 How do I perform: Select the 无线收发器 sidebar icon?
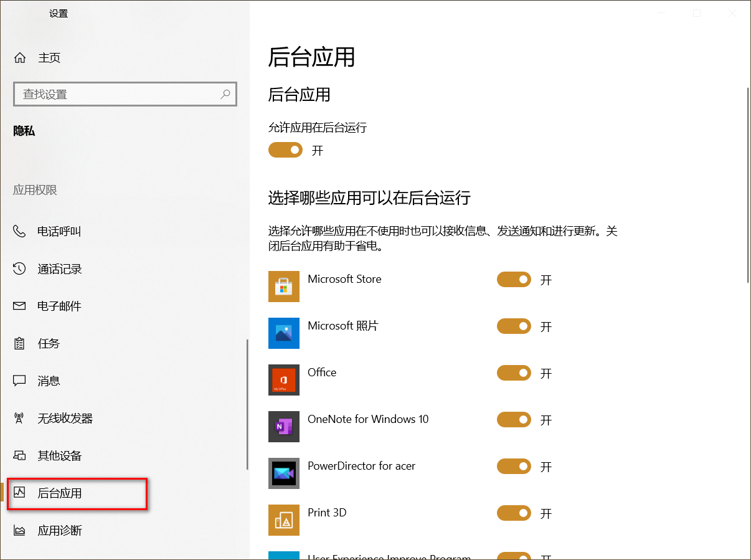coord(19,418)
